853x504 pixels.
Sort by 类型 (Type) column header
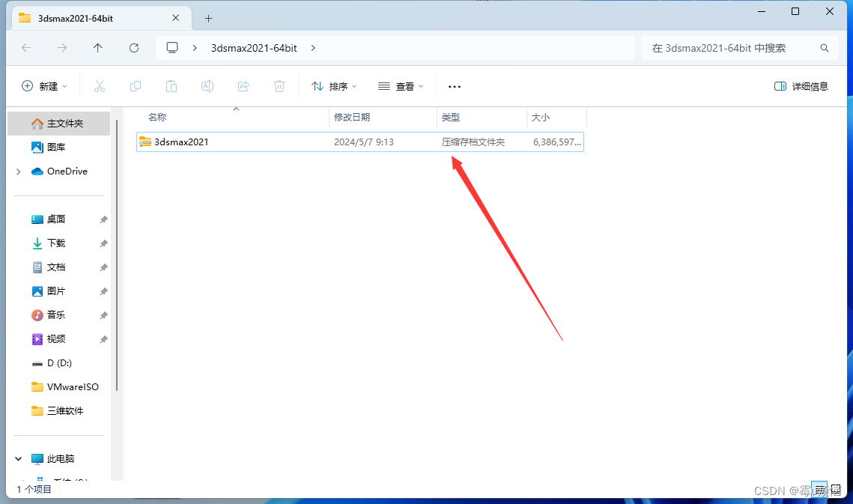click(x=450, y=117)
